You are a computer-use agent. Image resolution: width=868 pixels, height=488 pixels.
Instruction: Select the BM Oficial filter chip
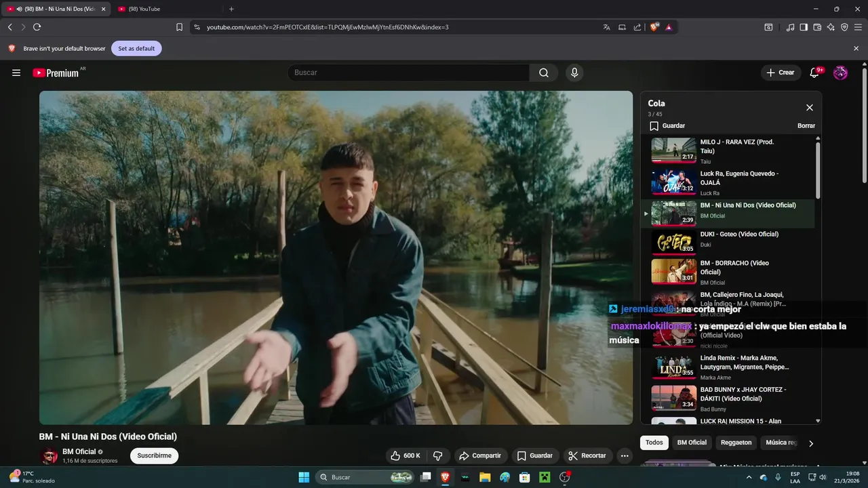click(692, 443)
